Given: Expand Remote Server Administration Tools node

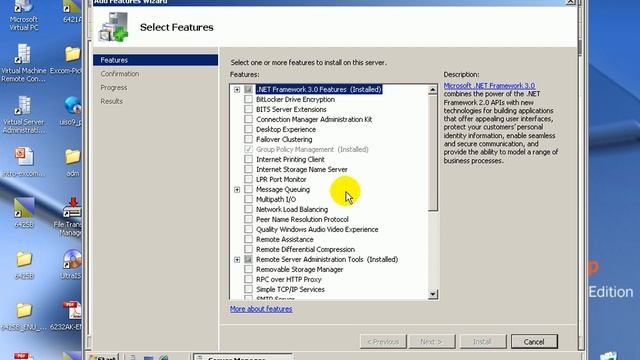Looking at the screenshot, I should coord(237,259).
